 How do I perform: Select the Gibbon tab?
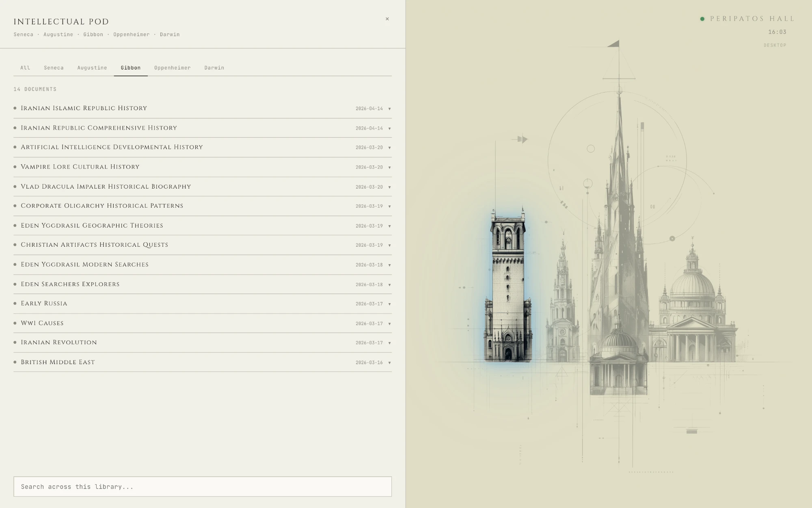point(131,68)
